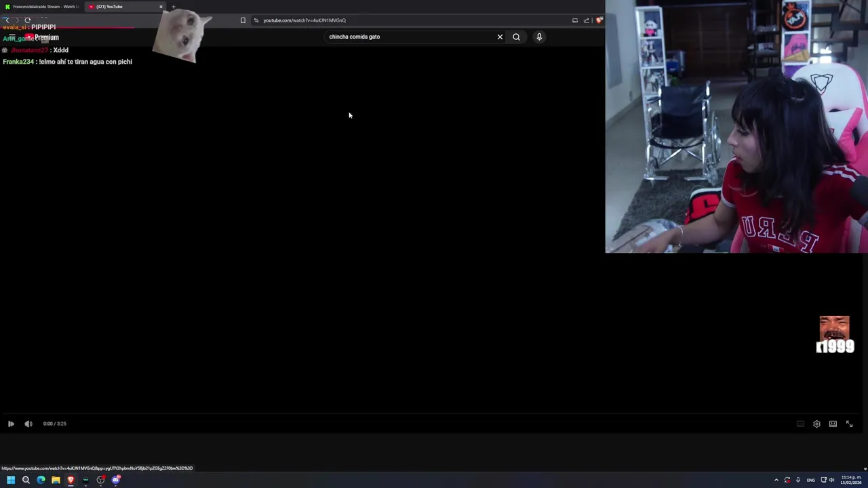868x488 pixels.
Task: Launch Edge from taskbar
Action: pyautogui.click(x=41, y=480)
